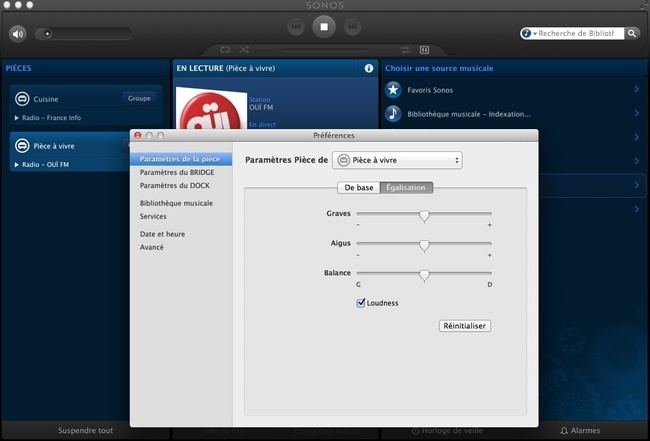The height and width of the screenshot is (441, 650).
Task: Skip to previous track
Action: [x=296, y=27]
